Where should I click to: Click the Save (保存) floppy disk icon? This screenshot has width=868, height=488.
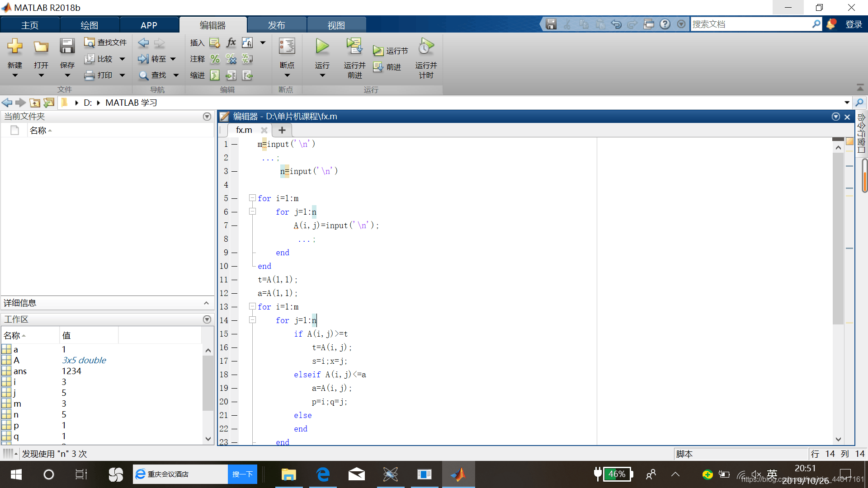[67, 47]
